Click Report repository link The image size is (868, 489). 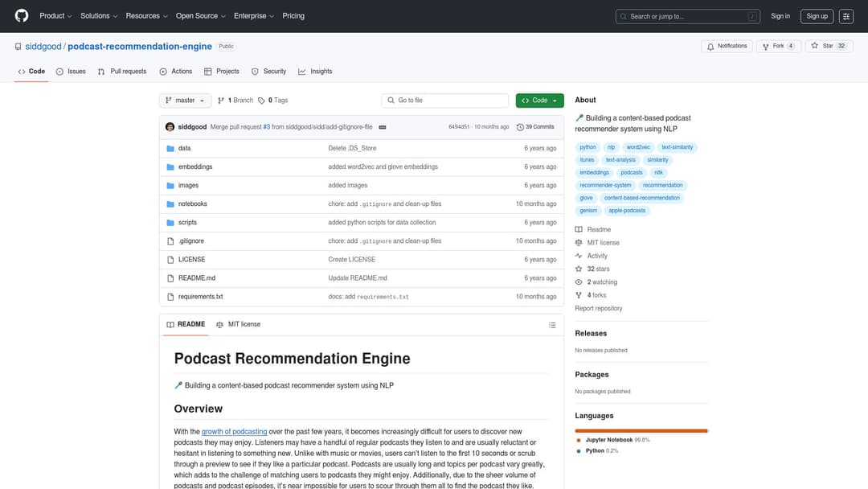tap(599, 309)
